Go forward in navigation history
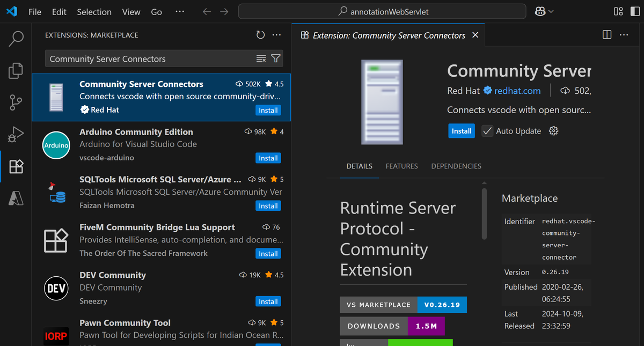 [224, 11]
